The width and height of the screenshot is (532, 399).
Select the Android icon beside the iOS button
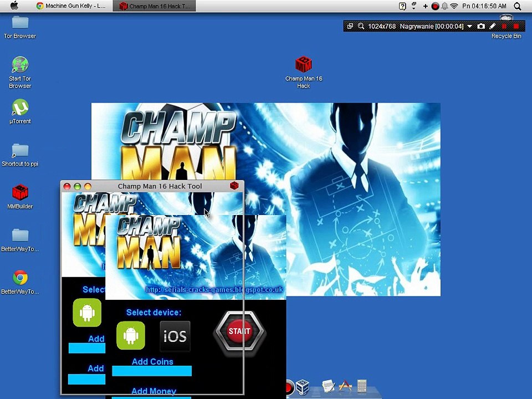coord(131,336)
